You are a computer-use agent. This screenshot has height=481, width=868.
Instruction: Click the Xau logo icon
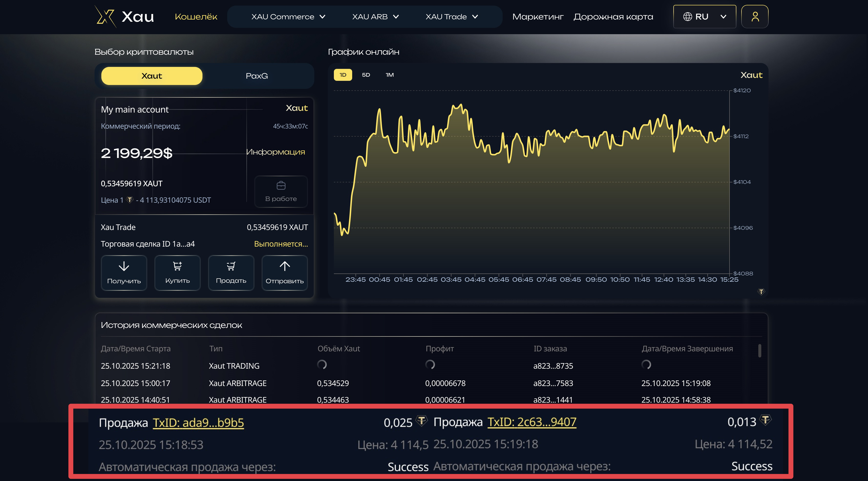(x=105, y=17)
